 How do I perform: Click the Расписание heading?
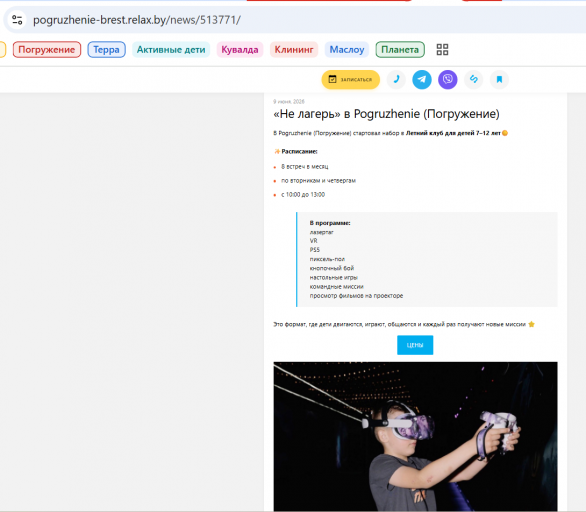[299, 151]
